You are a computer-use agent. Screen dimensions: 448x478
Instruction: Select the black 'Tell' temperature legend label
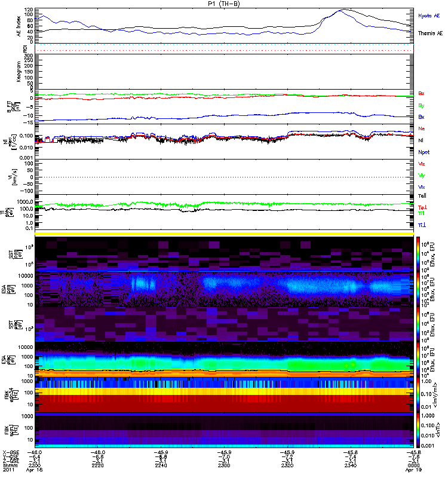coord(422,196)
